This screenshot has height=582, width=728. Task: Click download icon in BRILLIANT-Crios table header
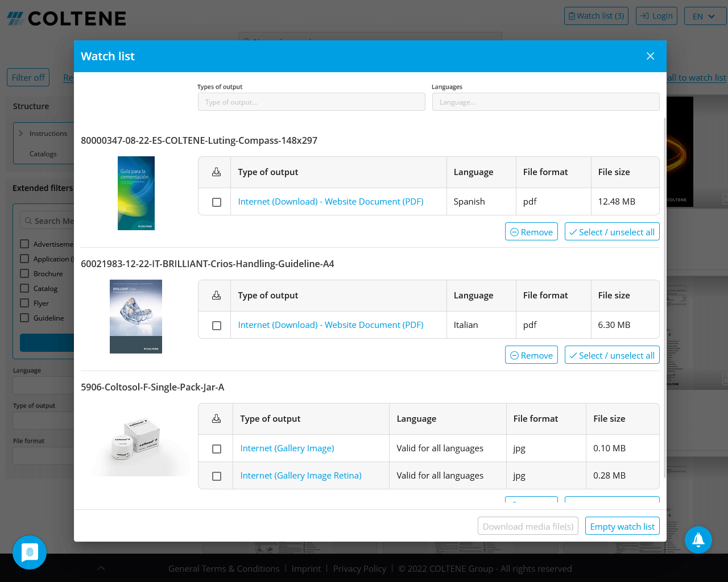tap(216, 296)
